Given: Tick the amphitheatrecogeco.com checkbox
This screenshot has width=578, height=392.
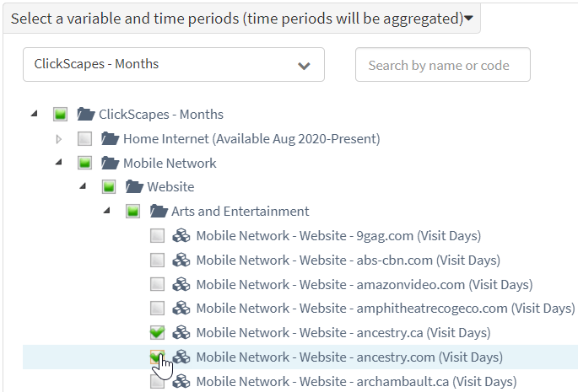Looking at the screenshot, I should click(158, 308).
